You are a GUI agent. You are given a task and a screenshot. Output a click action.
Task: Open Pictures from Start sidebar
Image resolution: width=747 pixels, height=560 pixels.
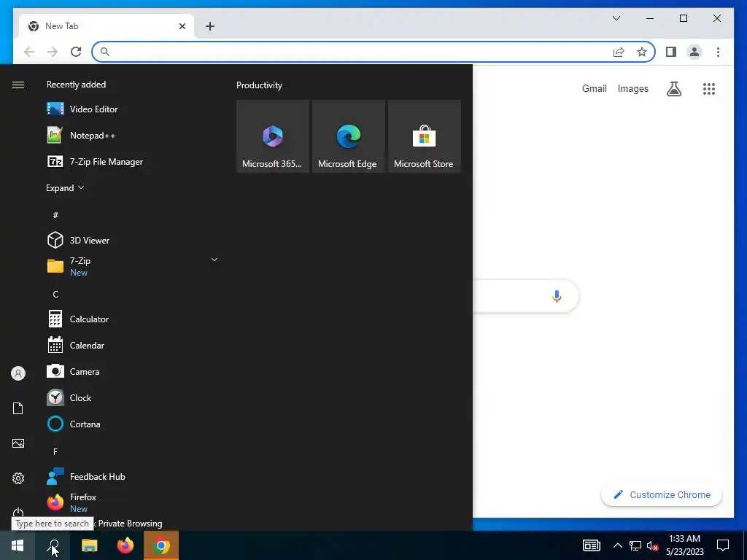pos(18,443)
